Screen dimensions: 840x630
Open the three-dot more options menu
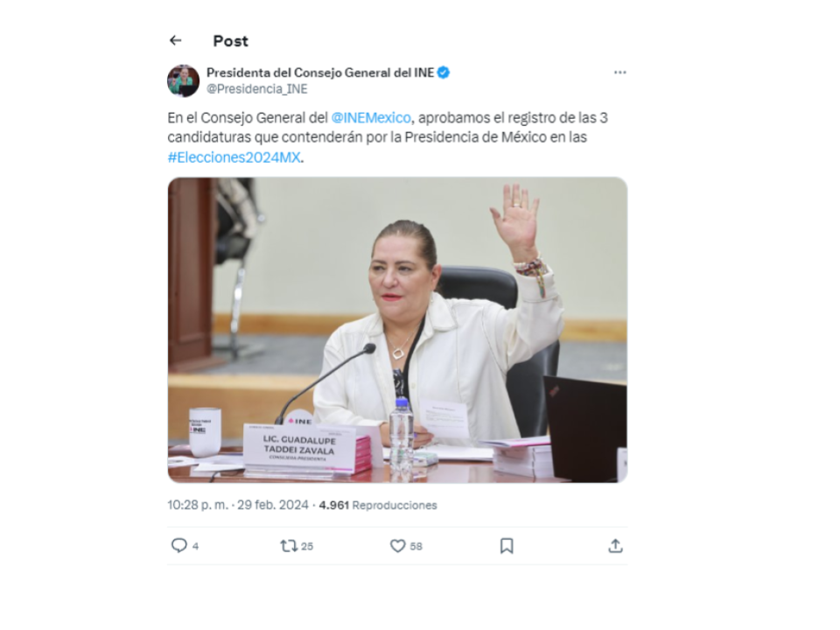coord(619,73)
